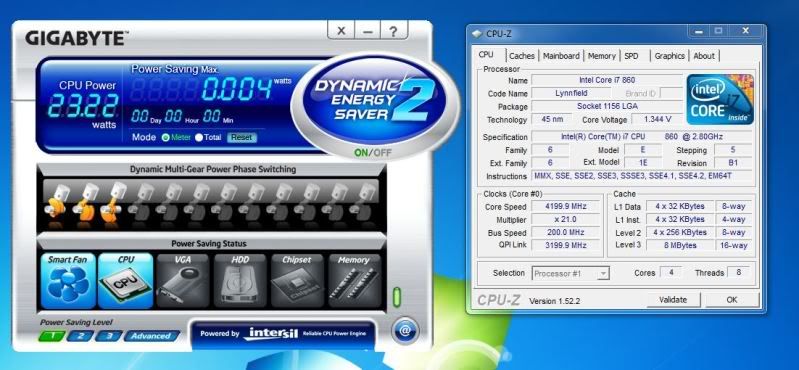Click the Level 3 cache value 8 MBytes
The width and height of the screenshot is (799, 370).
[x=680, y=245]
